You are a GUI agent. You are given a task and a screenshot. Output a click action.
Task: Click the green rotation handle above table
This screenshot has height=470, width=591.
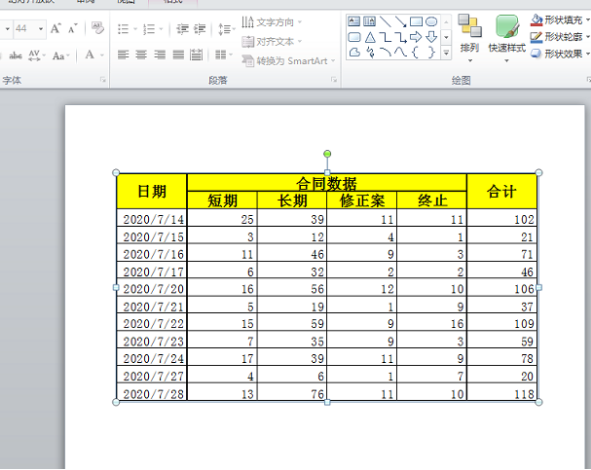click(327, 154)
